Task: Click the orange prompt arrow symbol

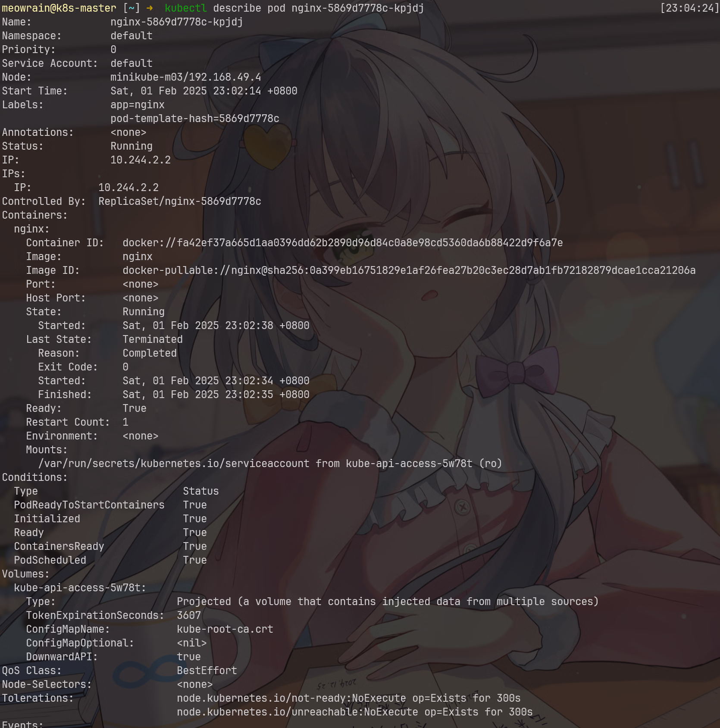Action: [x=149, y=8]
